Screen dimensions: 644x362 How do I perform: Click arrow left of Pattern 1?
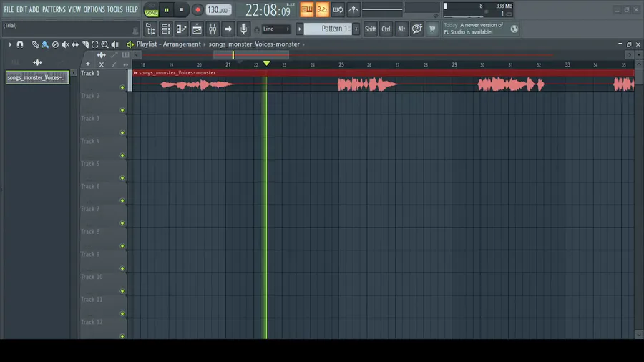click(299, 29)
